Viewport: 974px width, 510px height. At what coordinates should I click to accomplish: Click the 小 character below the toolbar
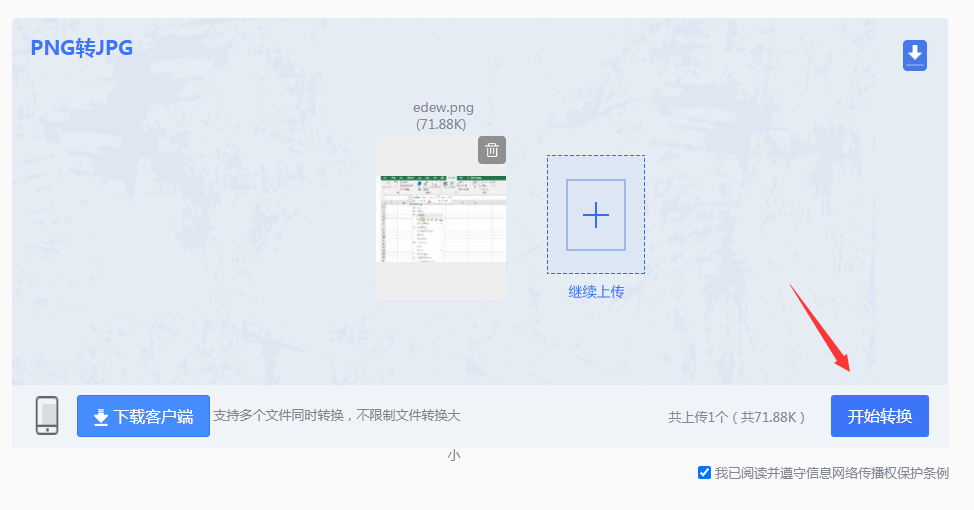[x=453, y=455]
